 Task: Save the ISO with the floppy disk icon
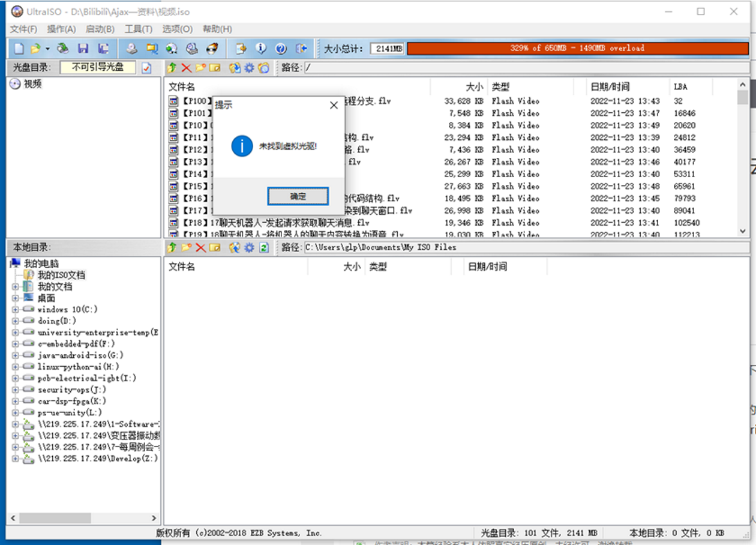83,49
